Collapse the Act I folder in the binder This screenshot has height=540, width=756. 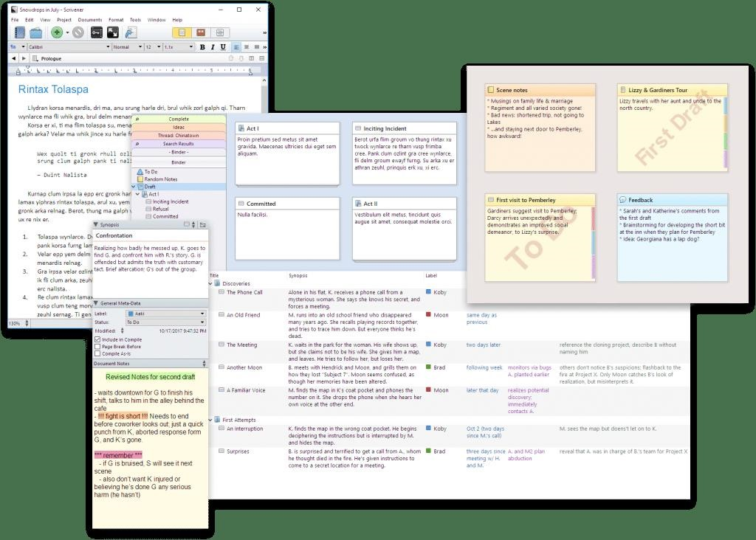point(138,194)
